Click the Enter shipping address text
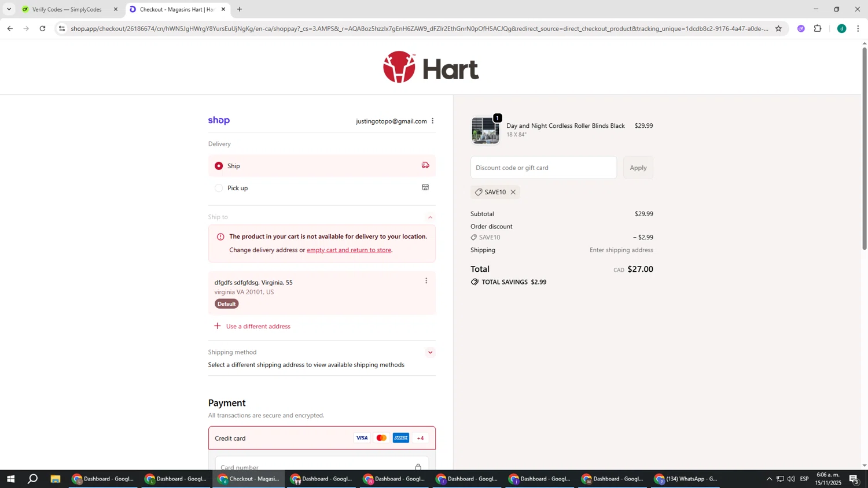868x488 pixels. 621,250
